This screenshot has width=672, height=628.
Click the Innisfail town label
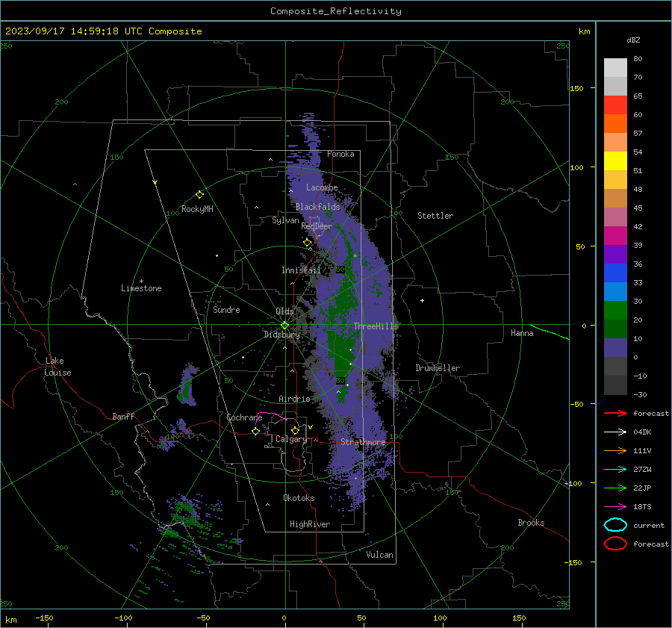[x=301, y=270]
